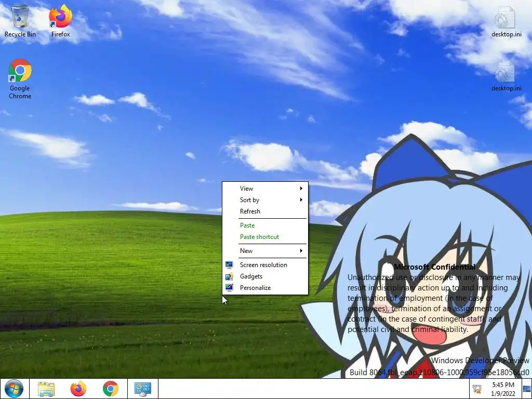532x399 pixels.
Task: Open Screen resolution from context menu
Action: (x=265, y=264)
